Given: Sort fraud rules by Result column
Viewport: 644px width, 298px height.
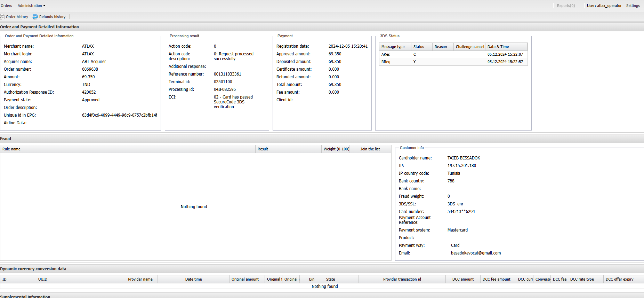Looking at the screenshot, I should coord(263,149).
